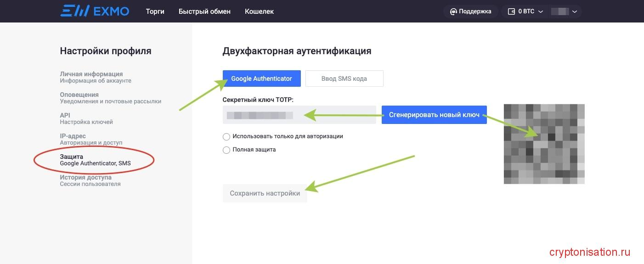Click Сгенерировать новый ключ button
Image resolution: width=644 pixels, height=264 pixels.
pyautogui.click(x=434, y=115)
